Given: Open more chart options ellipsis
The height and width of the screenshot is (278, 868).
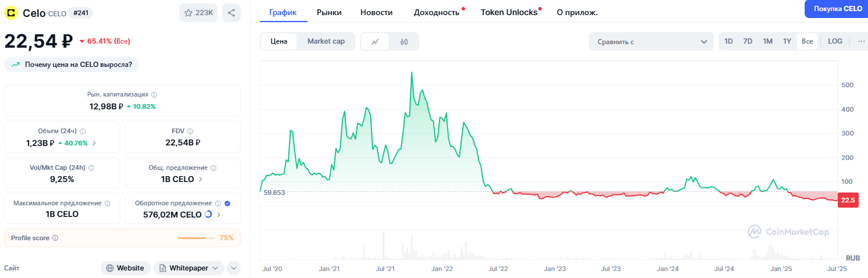Looking at the screenshot, I should [x=862, y=41].
